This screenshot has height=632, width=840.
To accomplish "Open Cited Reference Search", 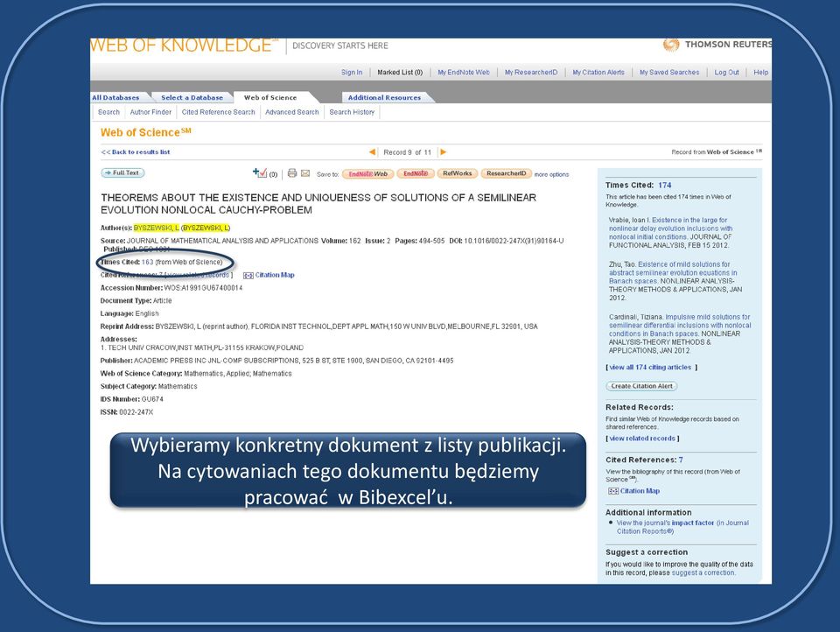I will click(218, 112).
